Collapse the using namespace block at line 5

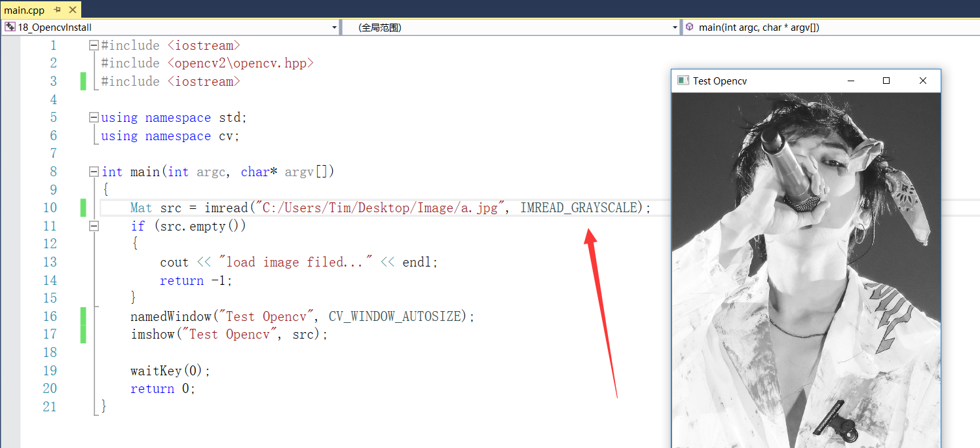pyautogui.click(x=94, y=118)
